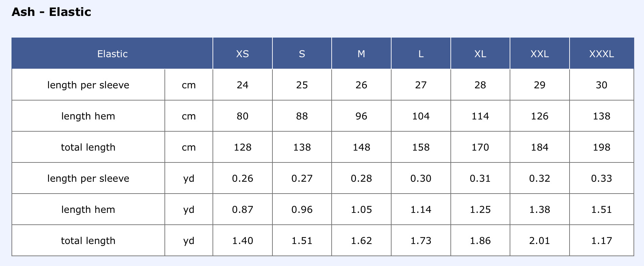Click the cm unit in the "length hem" row

pyautogui.click(x=189, y=116)
